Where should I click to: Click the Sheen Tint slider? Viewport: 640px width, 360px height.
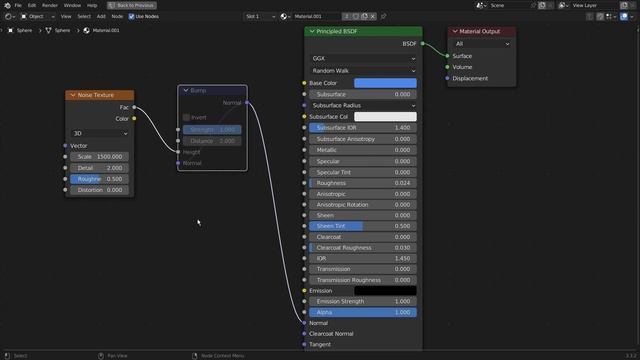[363, 226]
